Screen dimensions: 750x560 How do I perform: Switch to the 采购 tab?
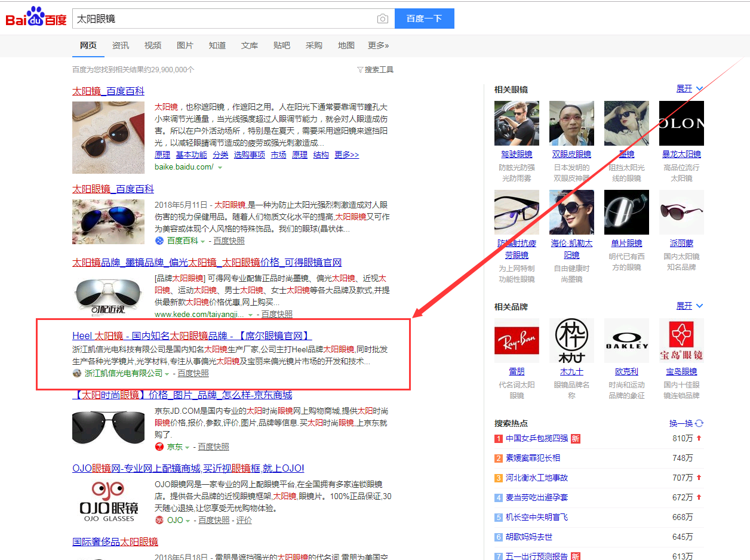314,45
